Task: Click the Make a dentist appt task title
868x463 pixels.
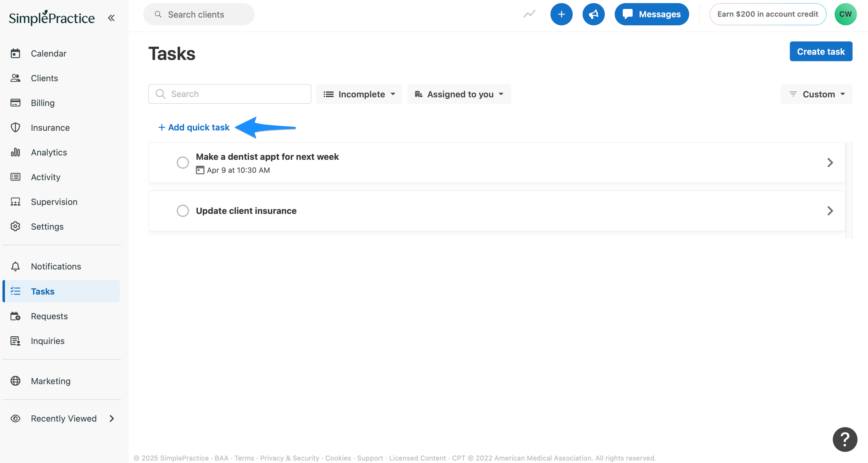Action: coord(267,156)
